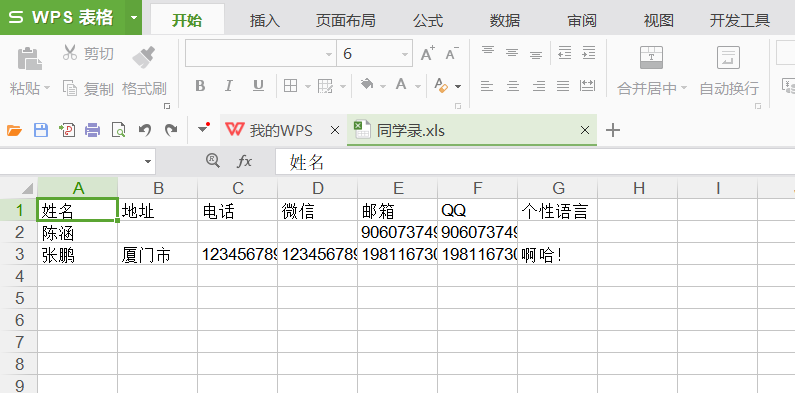This screenshot has height=393, width=795.
Task: Click the distributed alignment icon
Action: 587,86
